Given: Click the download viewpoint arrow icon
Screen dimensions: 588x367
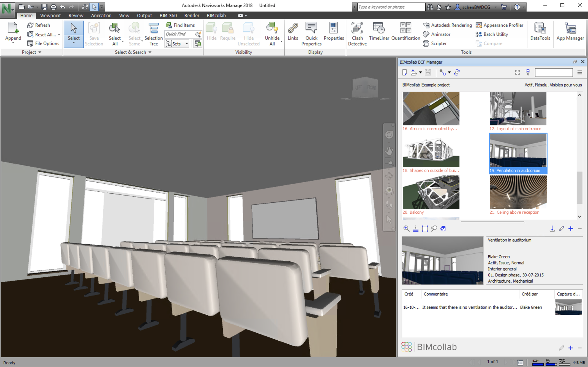Looking at the screenshot, I should [552, 228].
